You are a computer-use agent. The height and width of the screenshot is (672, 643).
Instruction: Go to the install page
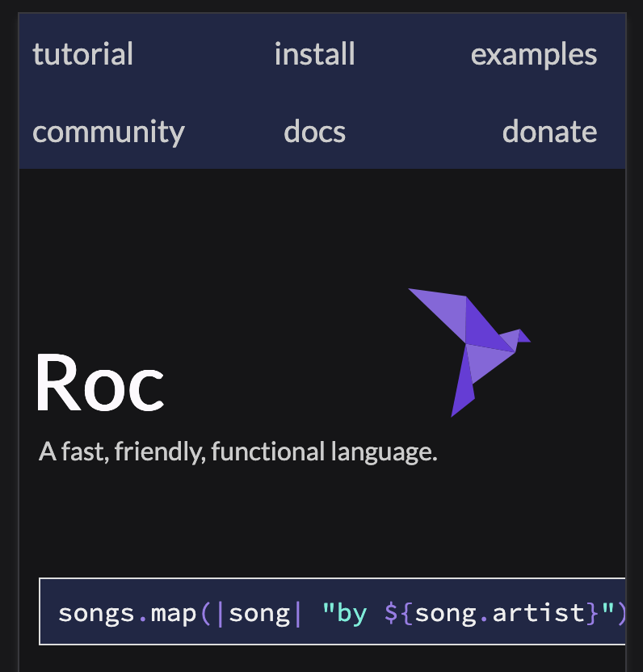(315, 54)
